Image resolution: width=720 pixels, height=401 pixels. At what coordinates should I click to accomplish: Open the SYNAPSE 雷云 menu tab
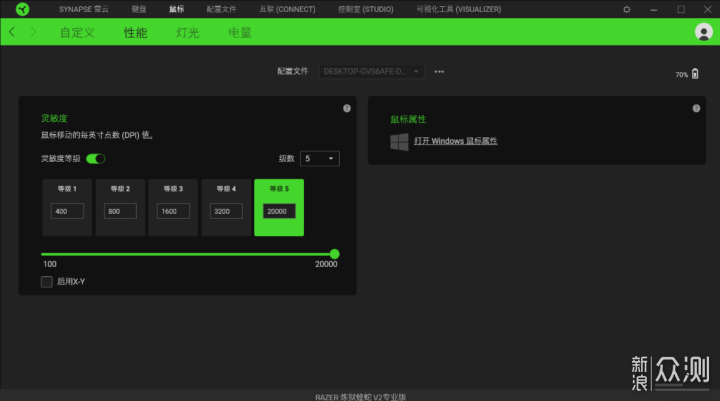click(84, 9)
